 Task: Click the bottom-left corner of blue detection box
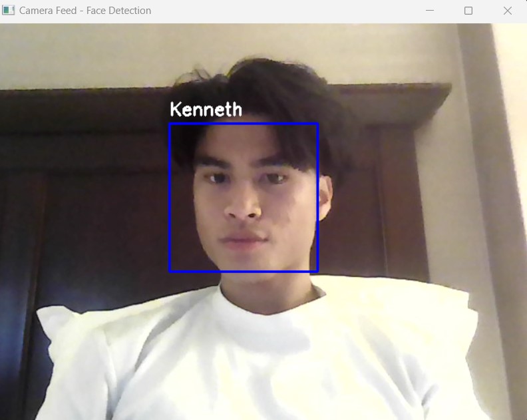(170, 271)
